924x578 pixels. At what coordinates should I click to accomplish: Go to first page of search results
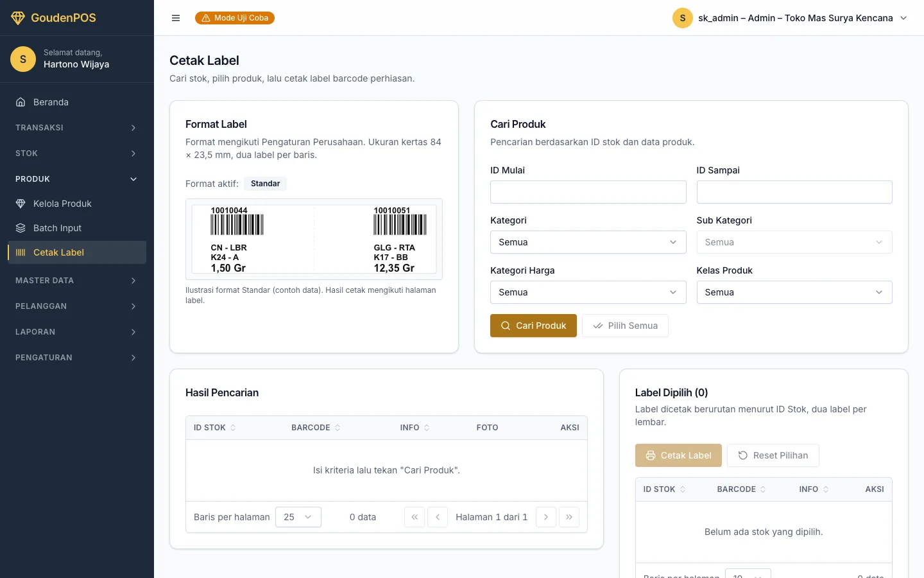[415, 517]
